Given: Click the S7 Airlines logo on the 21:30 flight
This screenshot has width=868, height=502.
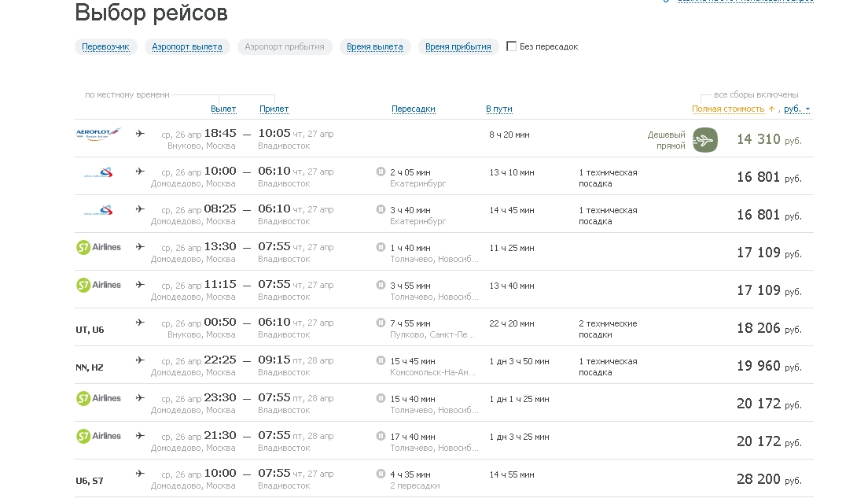Looking at the screenshot, I should coord(98,436).
